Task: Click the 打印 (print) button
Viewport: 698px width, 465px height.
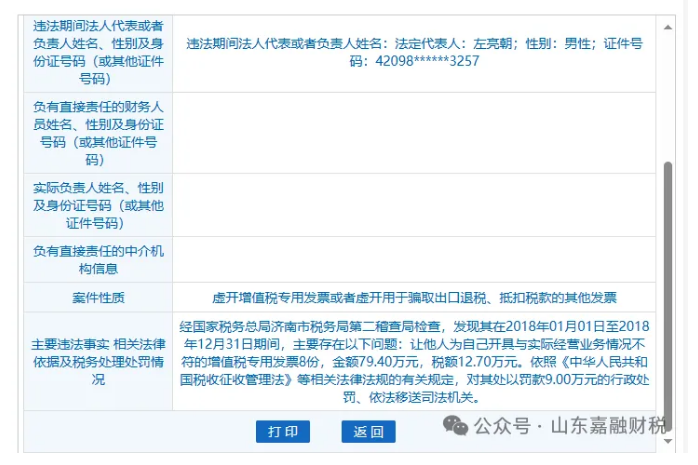Action: [283, 432]
